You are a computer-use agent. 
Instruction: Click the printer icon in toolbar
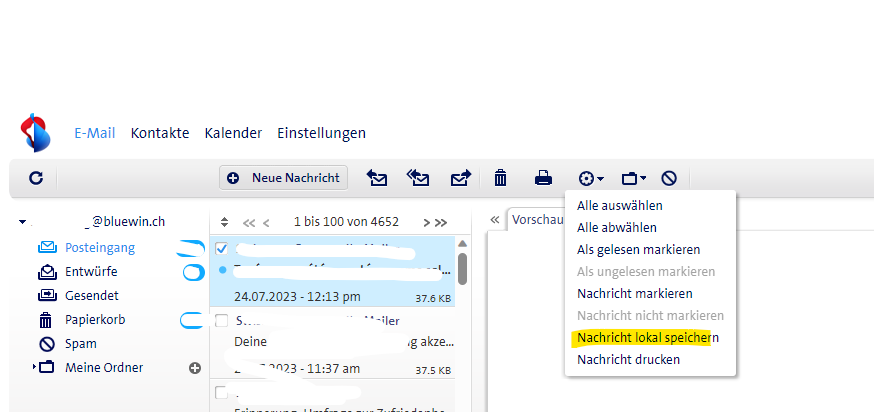(543, 178)
